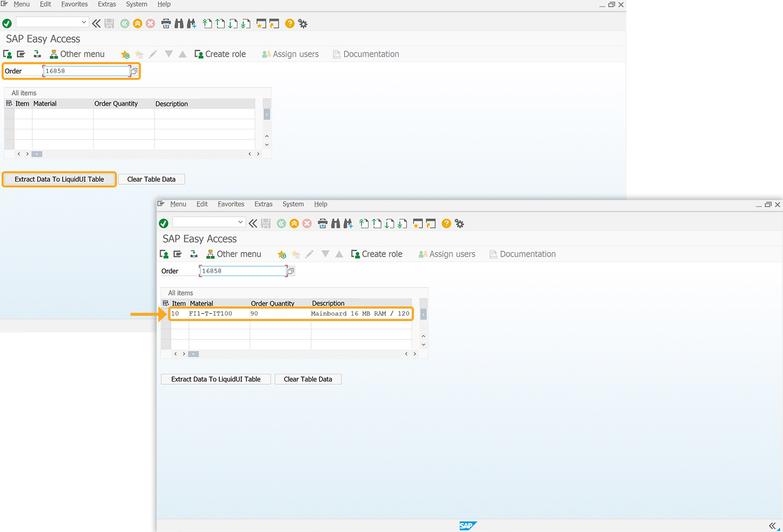Open the table settings icon in the foreground All items table

[165, 303]
